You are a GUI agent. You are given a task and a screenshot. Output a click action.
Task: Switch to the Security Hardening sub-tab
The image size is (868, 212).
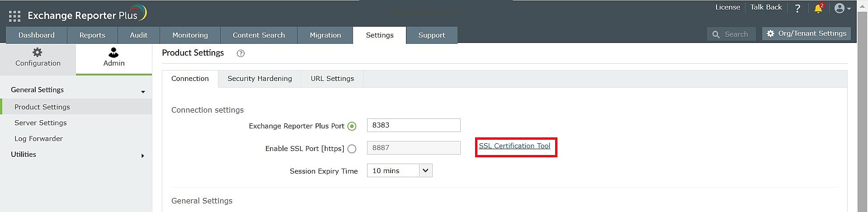pos(259,79)
